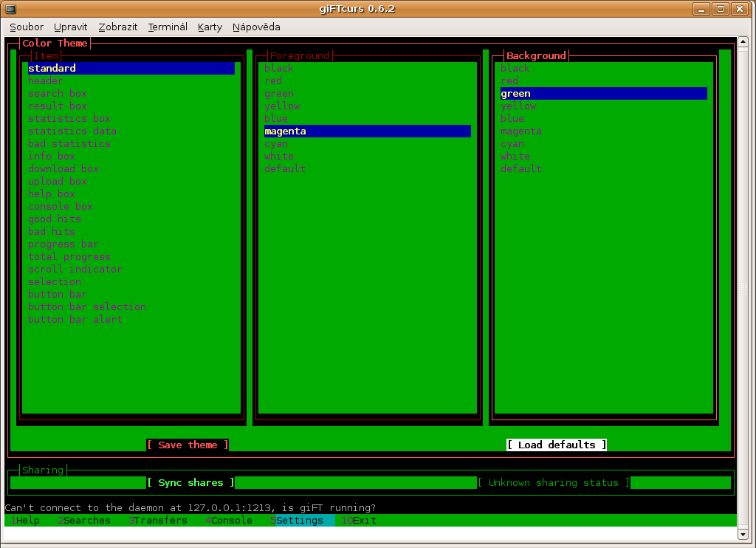Select green in the Background list
The image size is (756, 548).
click(604, 93)
